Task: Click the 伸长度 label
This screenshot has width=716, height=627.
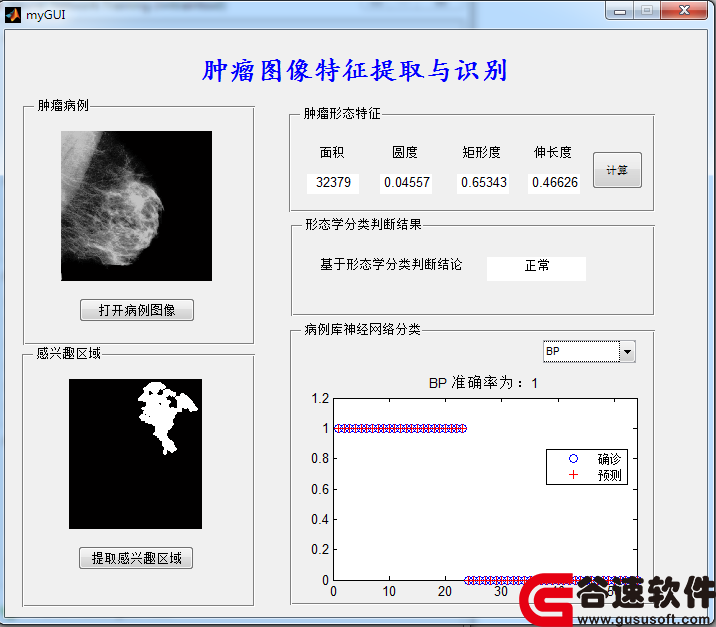Action: [x=553, y=152]
